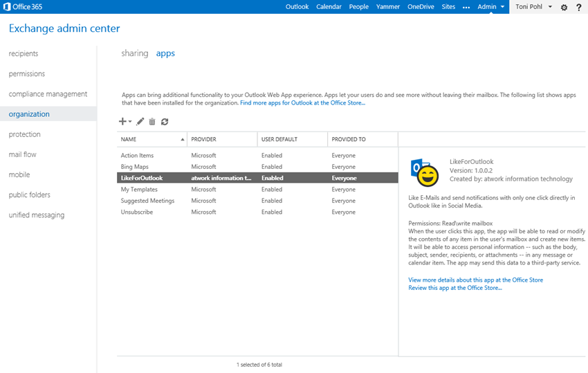Viewport: 588px width, 373px height.
Task: Open help question mark icon
Action: click(x=579, y=7)
